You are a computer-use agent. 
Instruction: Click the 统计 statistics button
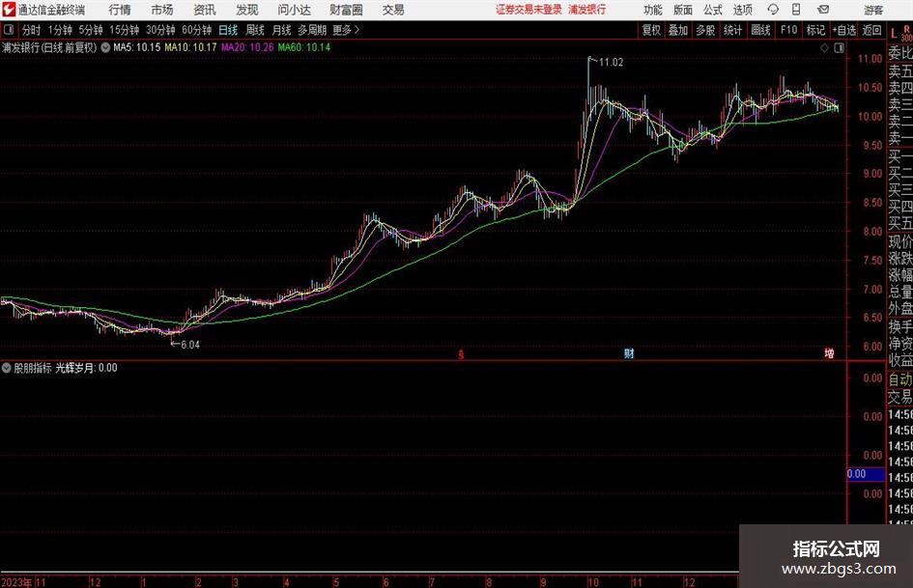(732, 30)
